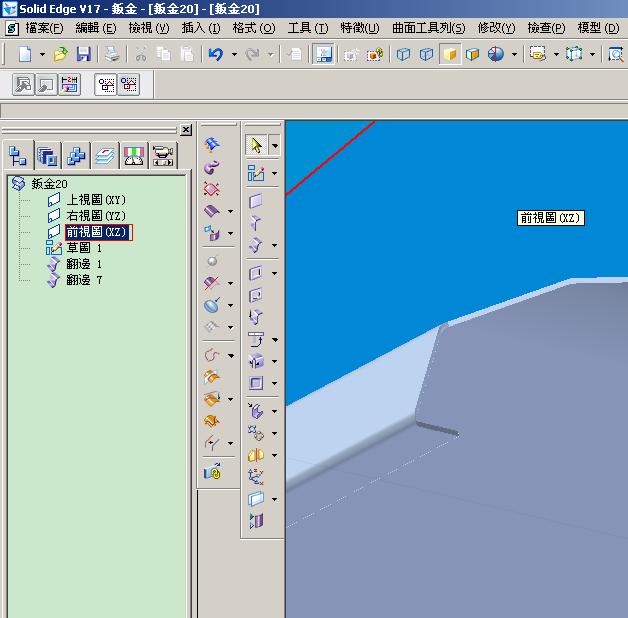Click the Sketch tool icon

tap(256, 173)
